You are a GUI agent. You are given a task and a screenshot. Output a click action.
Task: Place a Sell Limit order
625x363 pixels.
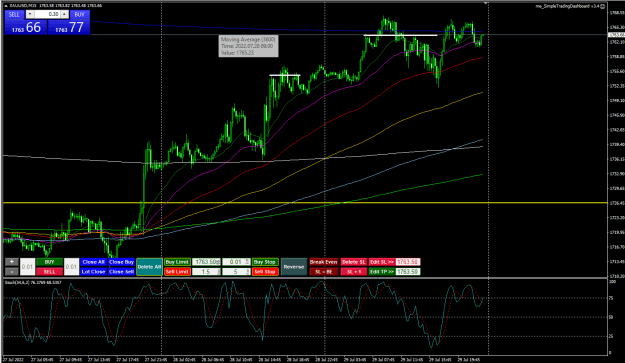pyautogui.click(x=177, y=272)
